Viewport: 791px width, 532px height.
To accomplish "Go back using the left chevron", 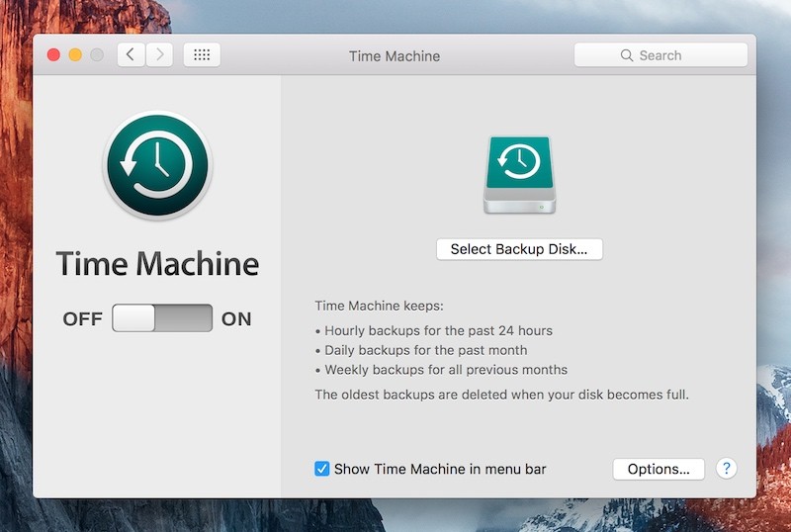I will [x=132, y=55].
